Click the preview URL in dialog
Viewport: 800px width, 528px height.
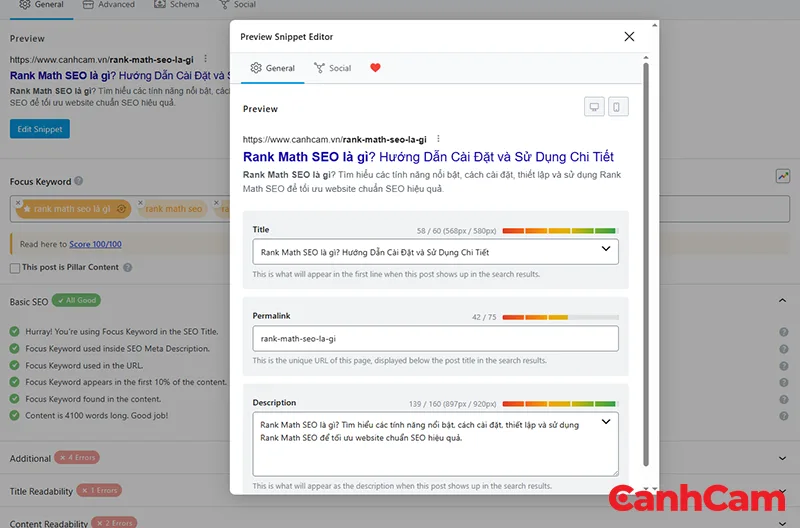point(335,139)
